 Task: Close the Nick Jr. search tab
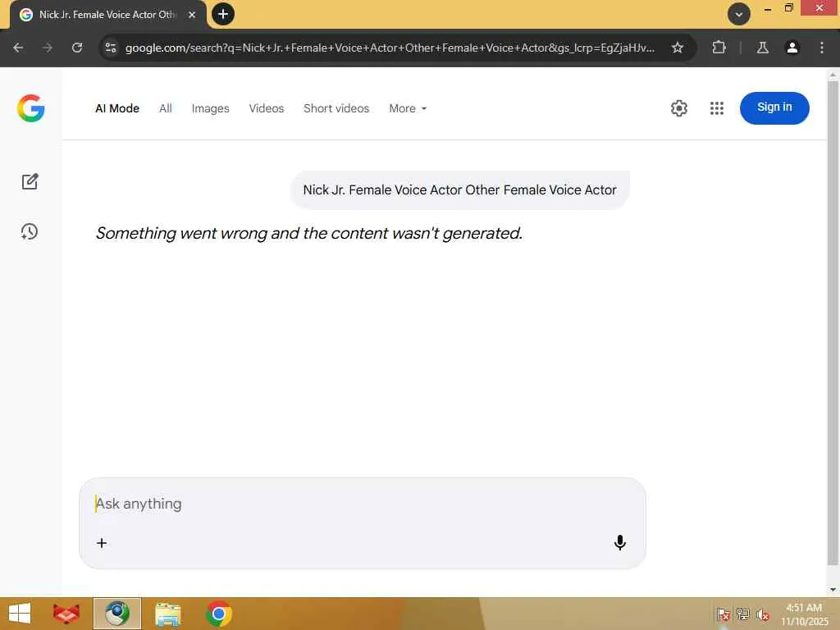click(192, 15)
